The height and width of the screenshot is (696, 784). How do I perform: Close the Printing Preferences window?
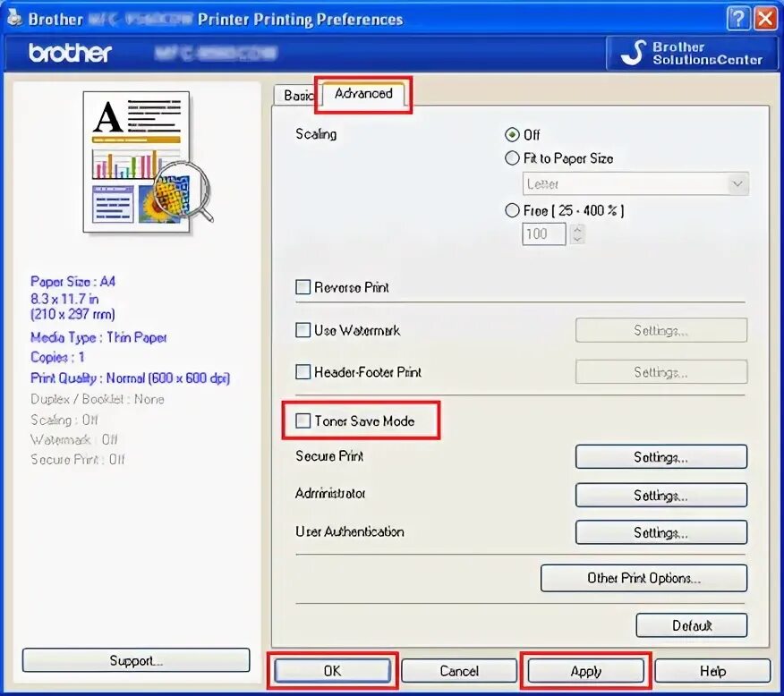click(766, 19)
